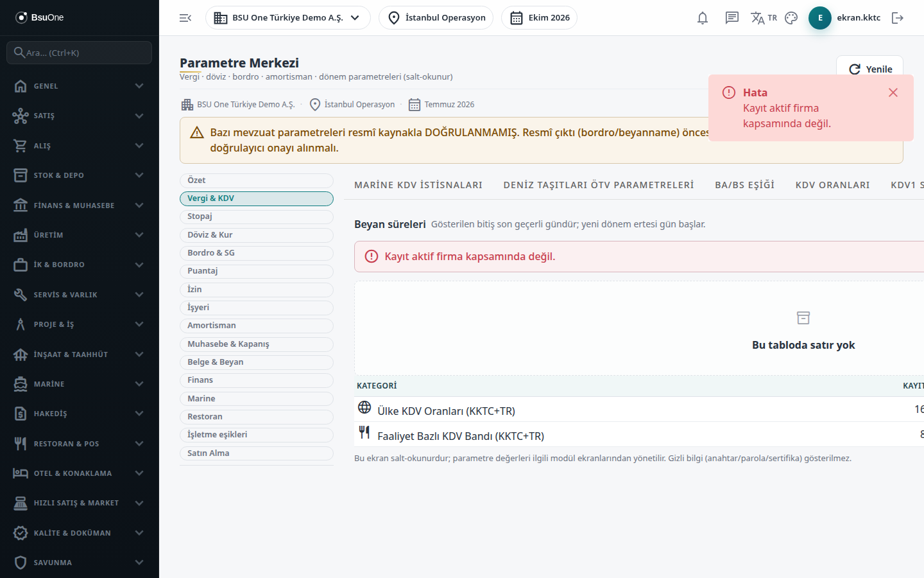Collapse the sidebar menu icon
Viewport: 924px width, 578px height.
[185, 18]
